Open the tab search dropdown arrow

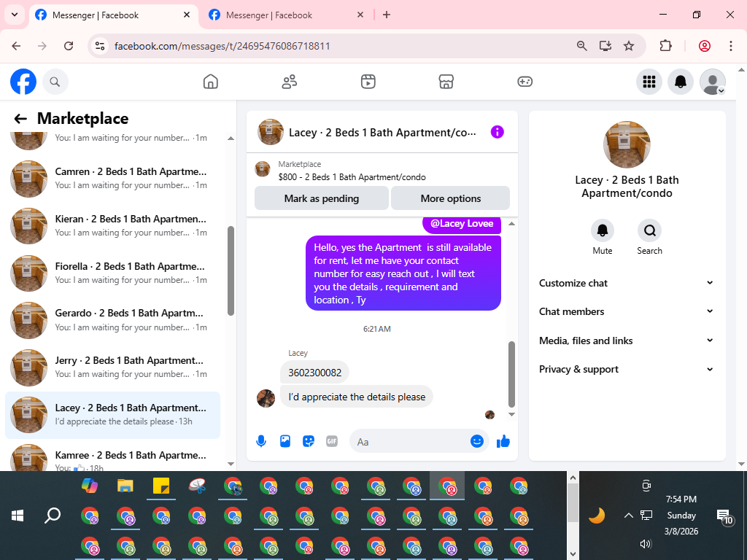point(15,15)
